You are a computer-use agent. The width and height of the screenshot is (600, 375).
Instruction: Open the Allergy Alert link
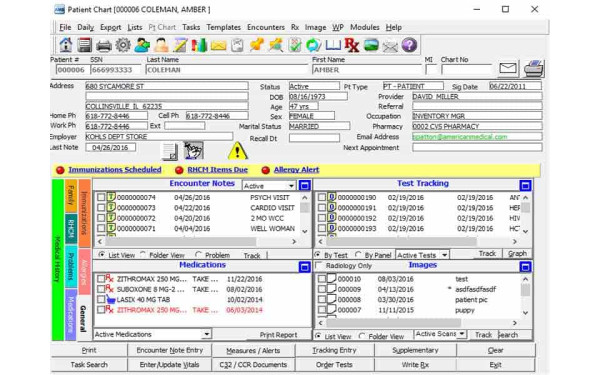[296, 170]
